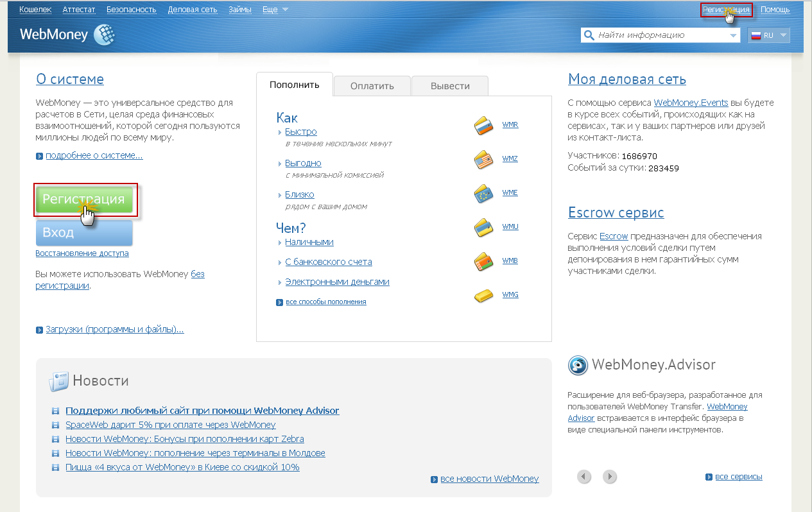812x512 pixels.
Task: Switch to the Вывести tab
Action: [450, 86]
